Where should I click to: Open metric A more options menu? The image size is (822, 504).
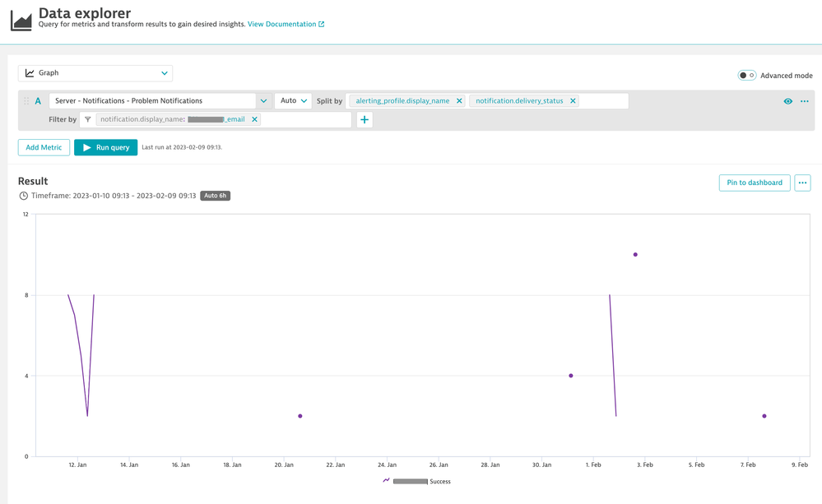(x=805, y=101)
